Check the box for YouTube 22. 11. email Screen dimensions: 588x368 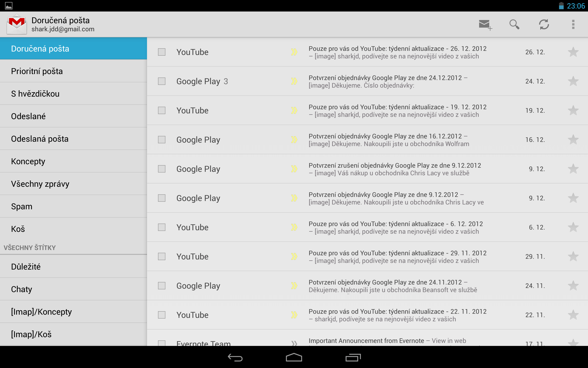161,315
